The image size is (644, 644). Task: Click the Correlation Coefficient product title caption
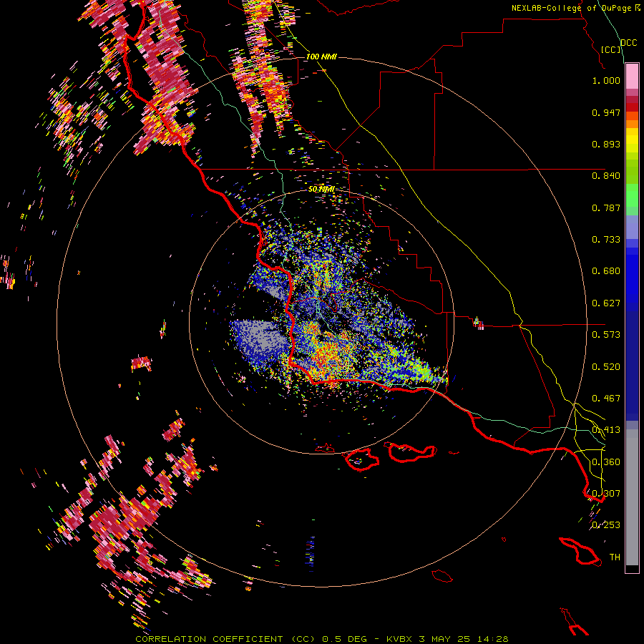(x=225, y=639)
